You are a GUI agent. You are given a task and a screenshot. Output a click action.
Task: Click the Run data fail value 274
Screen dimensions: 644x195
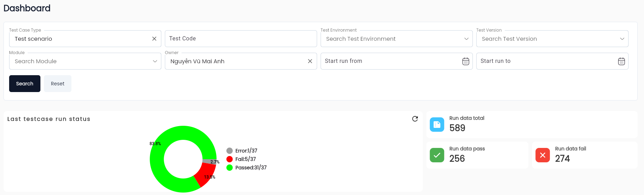tap(562, 158)
